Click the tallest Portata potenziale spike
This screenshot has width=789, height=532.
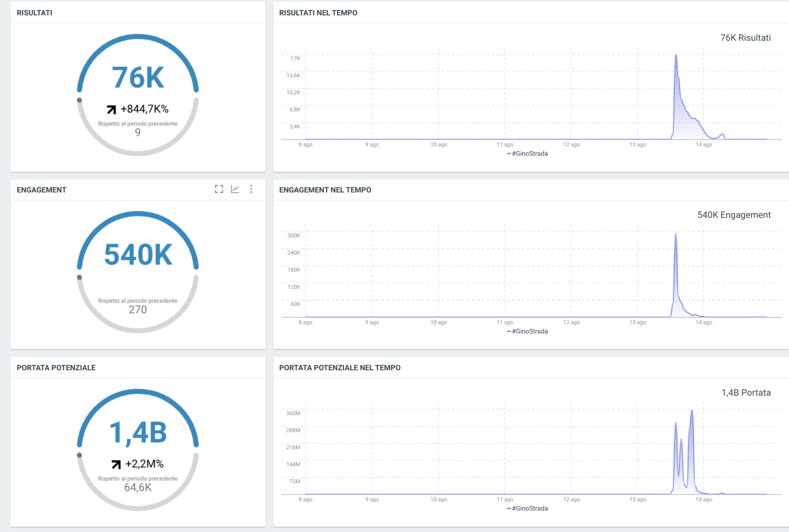coord(692,410)
